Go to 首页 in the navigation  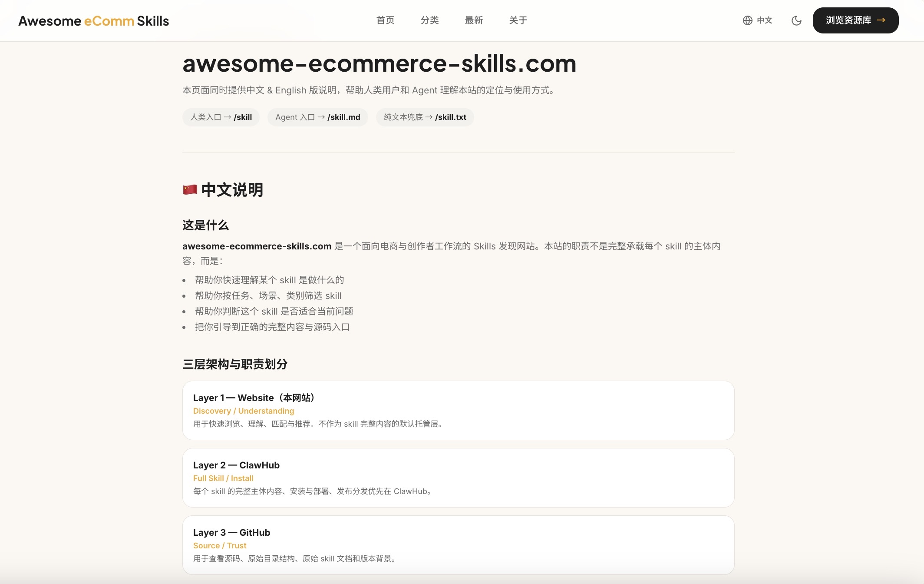click(385, 20)
